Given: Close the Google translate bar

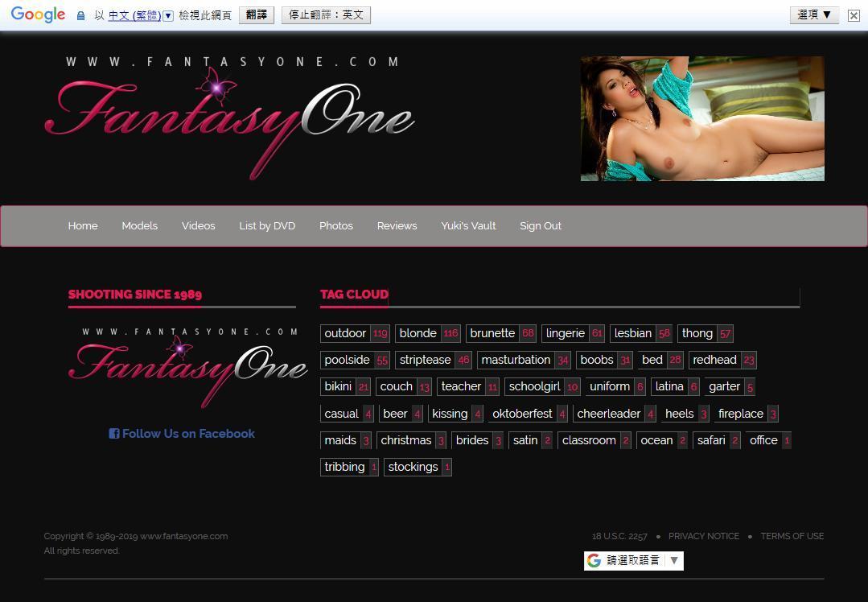Looking at the screenshot, I should tap(854, 15).
